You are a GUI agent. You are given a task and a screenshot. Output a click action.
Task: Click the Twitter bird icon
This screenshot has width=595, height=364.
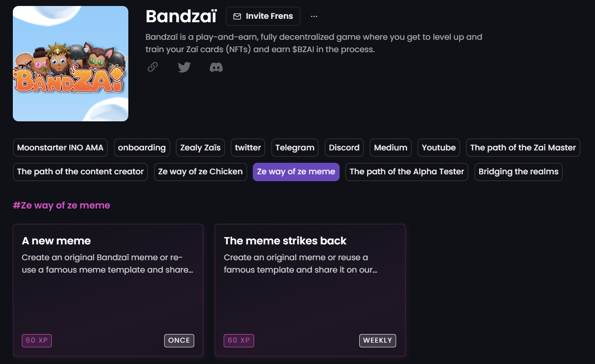tap(184, 67)
